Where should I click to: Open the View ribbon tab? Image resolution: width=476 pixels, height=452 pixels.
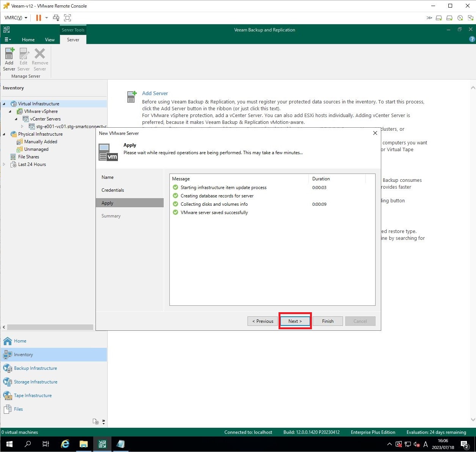click(x=50, y=39)
